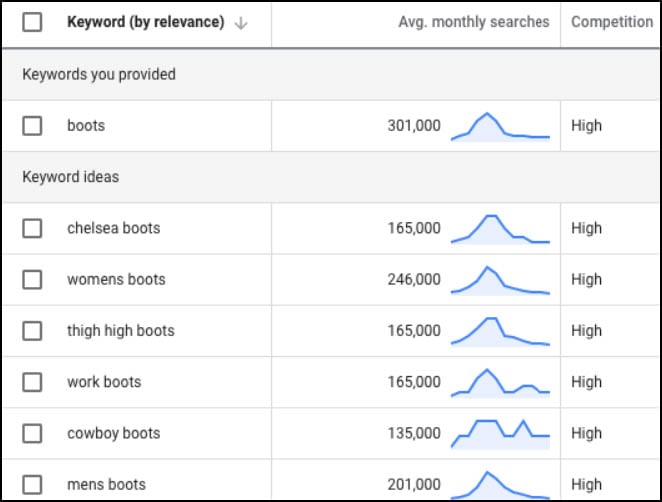Sort by the Competition column header

[612, 22]
